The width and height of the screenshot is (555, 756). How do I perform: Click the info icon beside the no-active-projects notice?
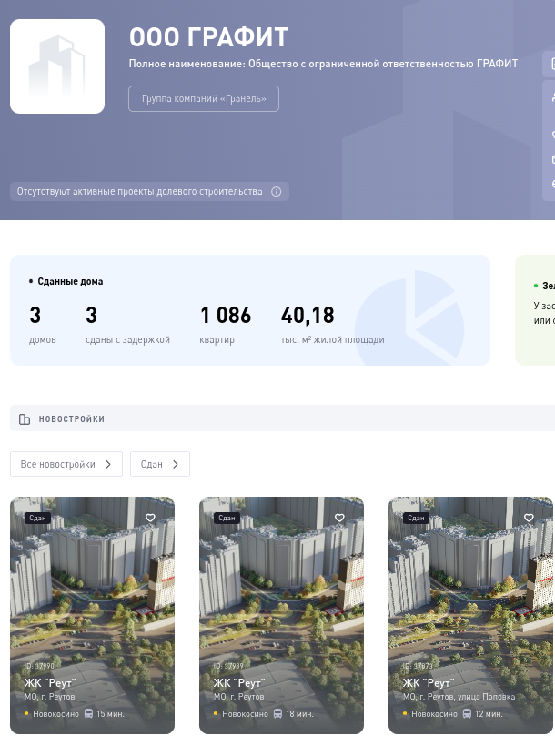pyautogui.click(x=277, y=192)
